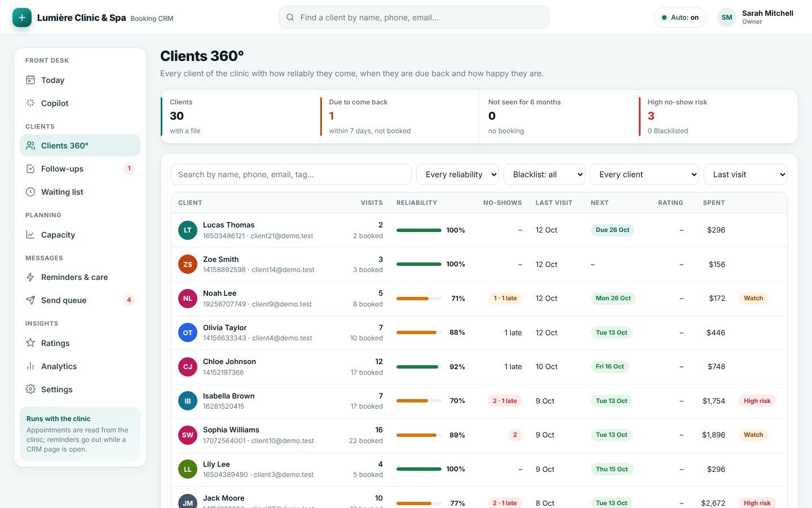Open the Every client filter dropdown

(645, 174)
